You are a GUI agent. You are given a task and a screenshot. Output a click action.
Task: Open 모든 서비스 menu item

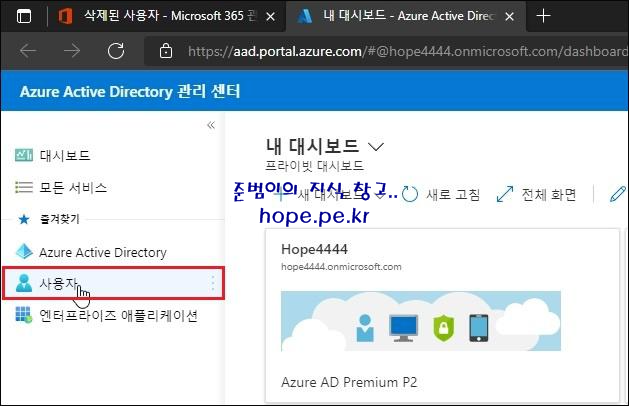pyautogui.click(x=73, y=187)
